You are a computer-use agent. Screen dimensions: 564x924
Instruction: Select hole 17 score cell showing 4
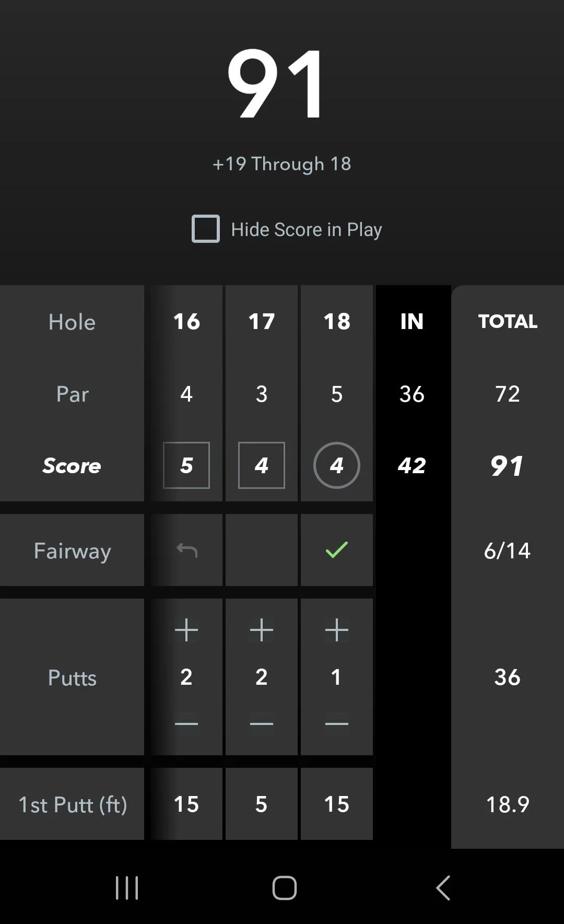(x=262, y=465)
